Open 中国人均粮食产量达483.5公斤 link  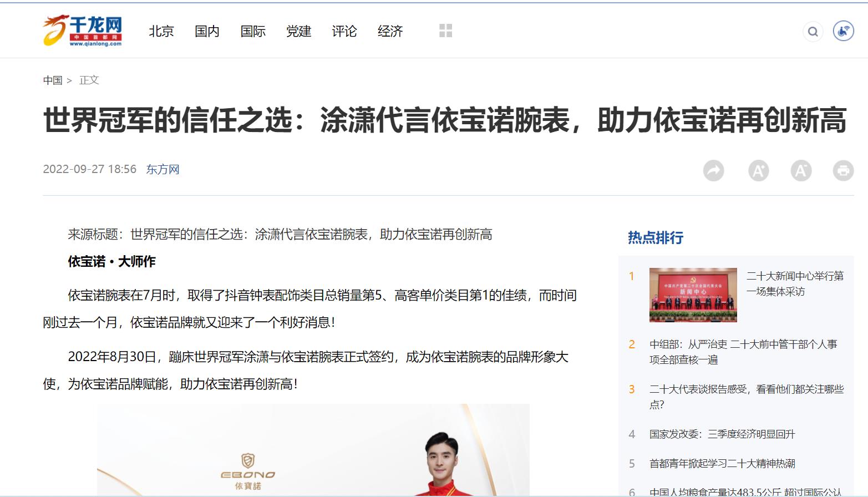click(x=745, y=491)
